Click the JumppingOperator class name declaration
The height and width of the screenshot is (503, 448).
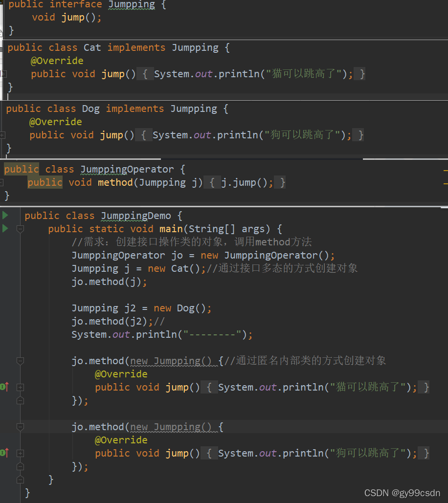(x=127, y=169)
